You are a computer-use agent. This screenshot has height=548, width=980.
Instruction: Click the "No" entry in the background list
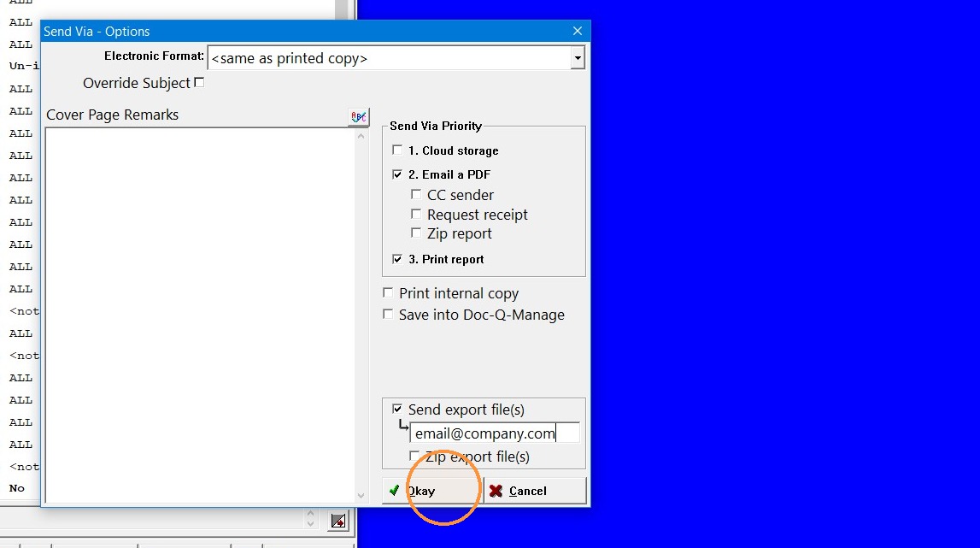[x=17, y=488]
